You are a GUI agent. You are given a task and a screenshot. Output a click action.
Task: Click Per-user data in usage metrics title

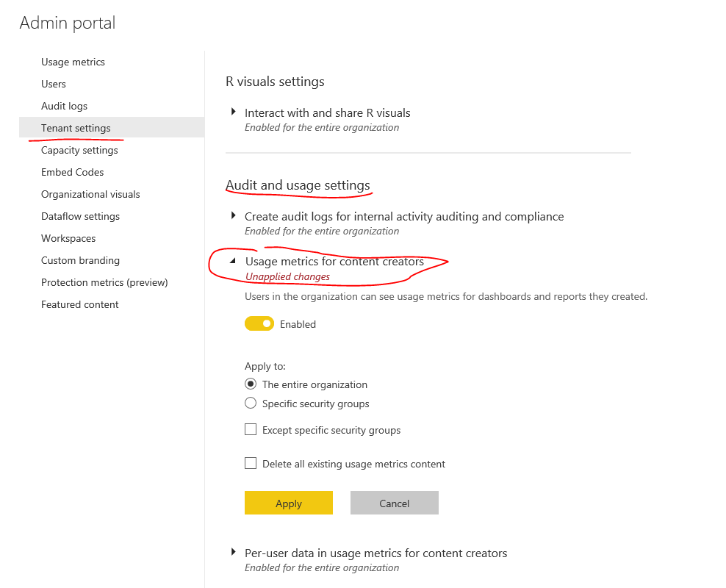coord(376,553)
